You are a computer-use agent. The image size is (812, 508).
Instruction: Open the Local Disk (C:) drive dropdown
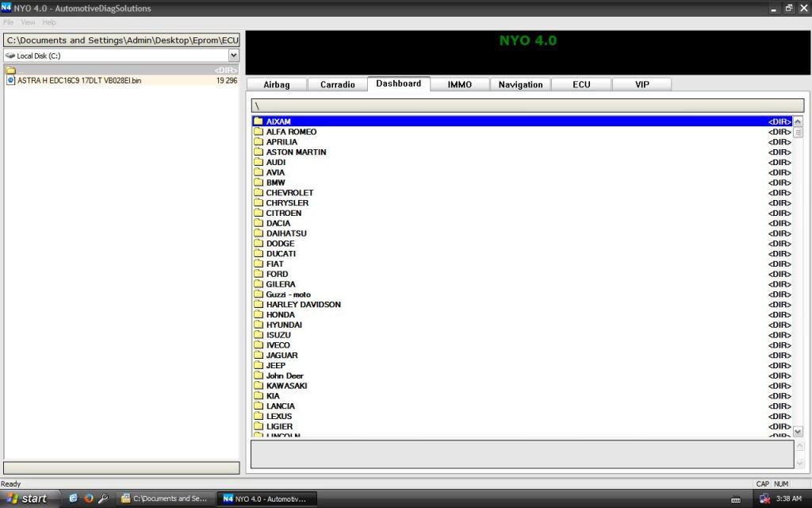point(233,56)
